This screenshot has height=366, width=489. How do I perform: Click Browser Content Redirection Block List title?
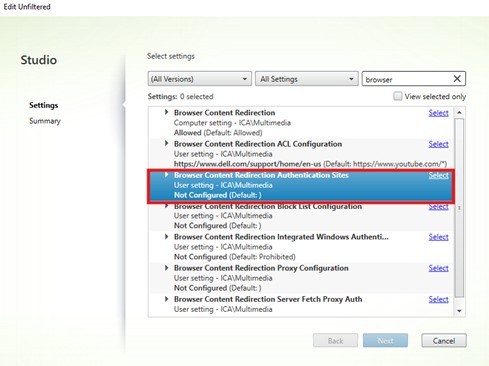point(268,207)
